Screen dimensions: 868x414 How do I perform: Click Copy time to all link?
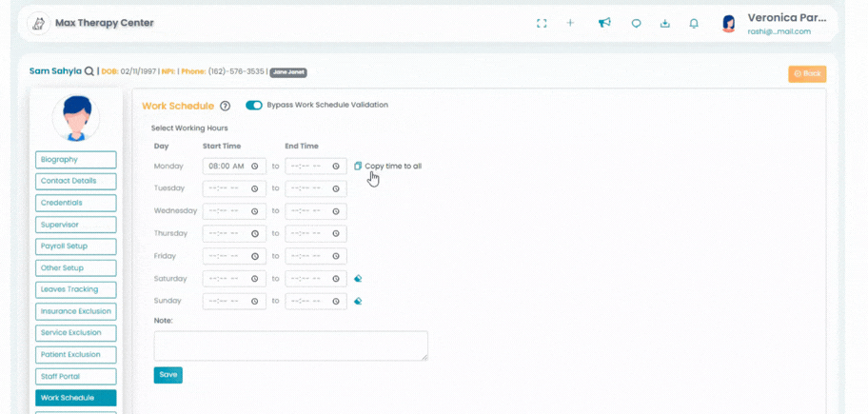393,166
